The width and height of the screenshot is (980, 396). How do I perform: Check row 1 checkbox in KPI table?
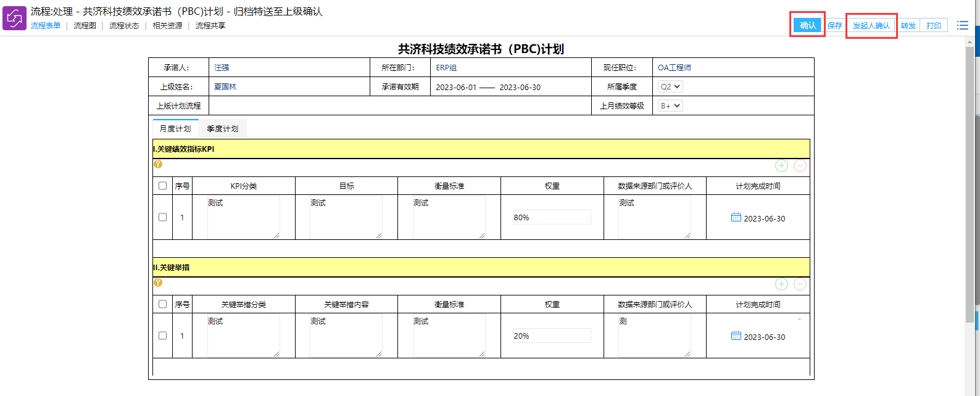[163, 217]
